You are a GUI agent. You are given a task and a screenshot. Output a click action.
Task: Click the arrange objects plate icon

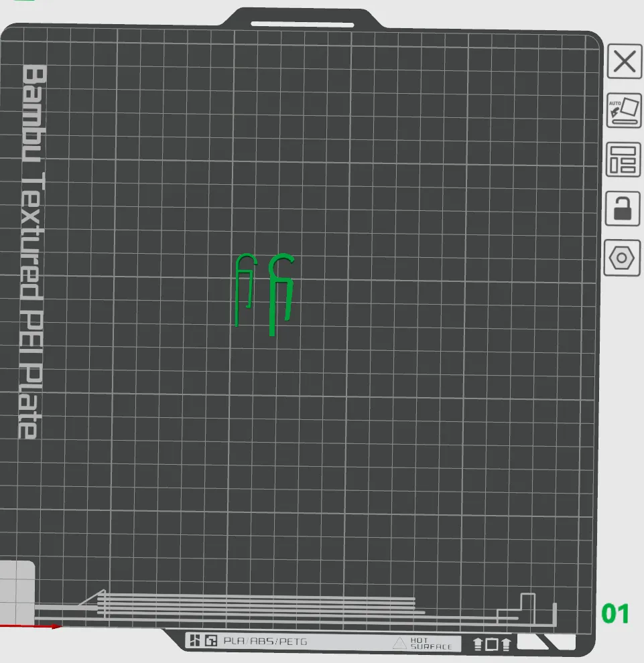[x=623, y=160]
